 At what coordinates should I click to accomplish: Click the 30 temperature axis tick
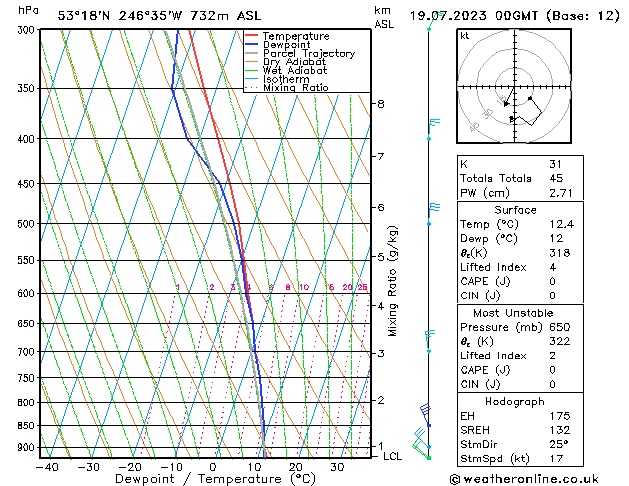[x=337, y=468]
